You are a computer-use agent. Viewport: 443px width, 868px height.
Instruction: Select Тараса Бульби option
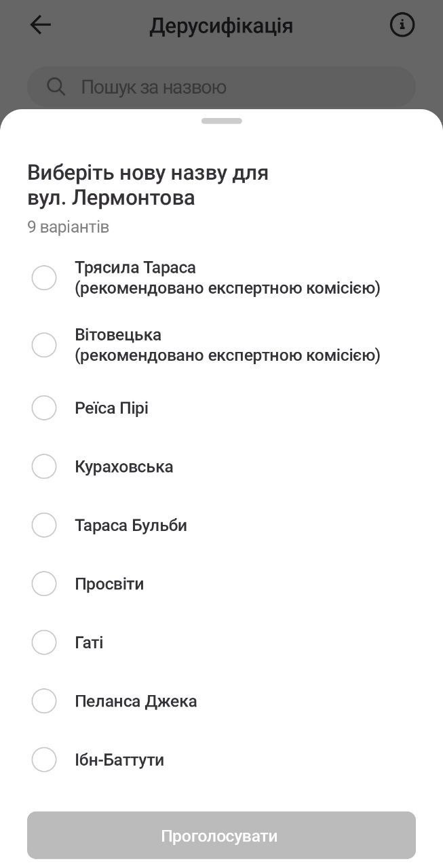coord(44,525)
